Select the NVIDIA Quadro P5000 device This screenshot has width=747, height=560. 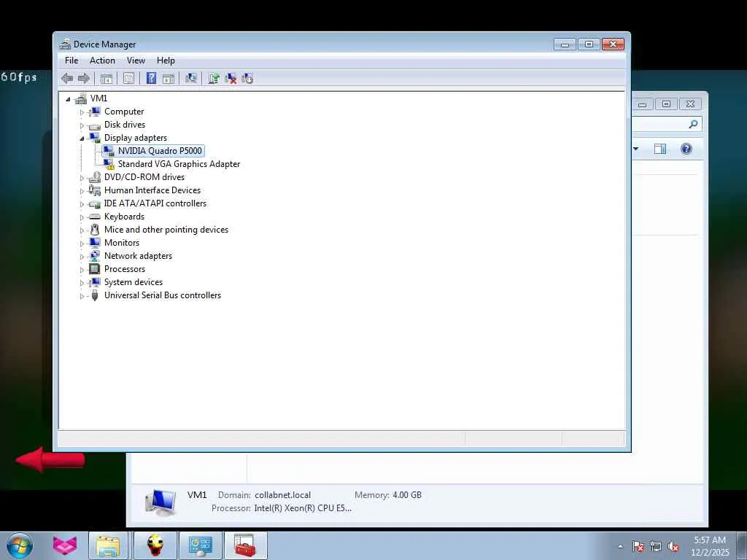click(x=160, y=151)
